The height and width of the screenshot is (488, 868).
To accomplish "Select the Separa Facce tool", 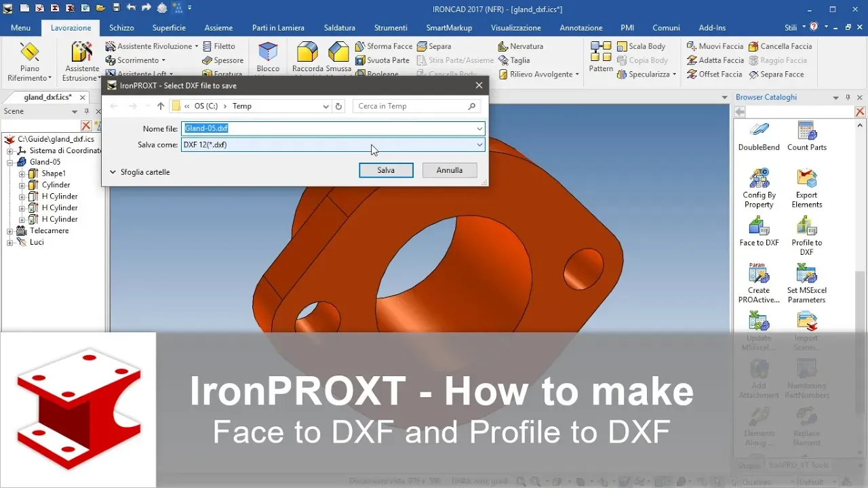I will tap(776, 75).
